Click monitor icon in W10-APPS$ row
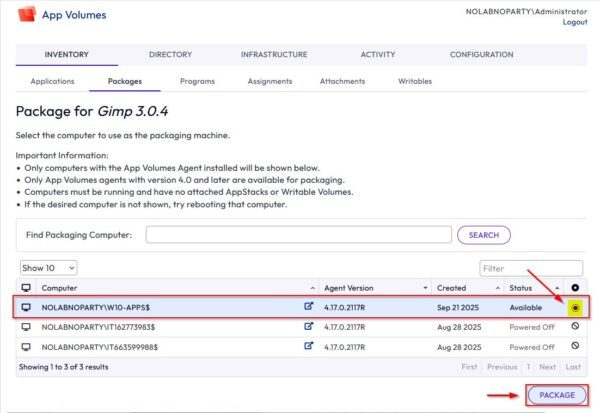Viewport: 600px width, 413px height. 26,307
